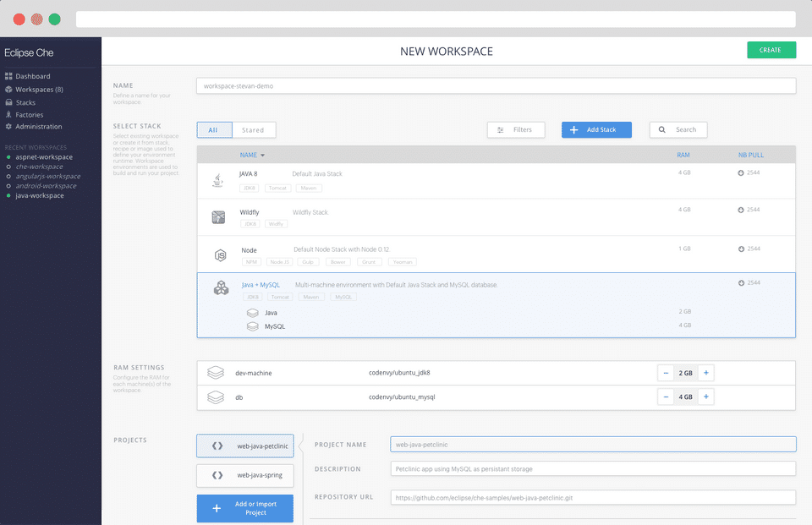Open the Filters button
Screen dimensions: 812x525
pos(516,130)
